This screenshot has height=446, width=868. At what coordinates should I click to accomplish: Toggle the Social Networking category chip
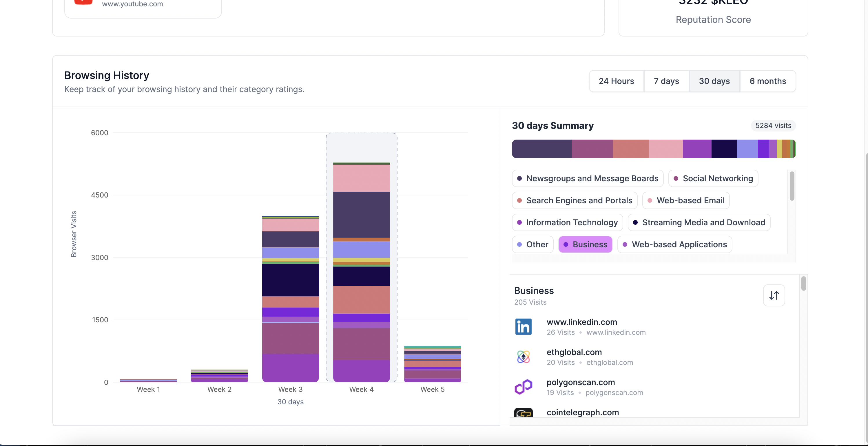click(x=713, y=178)
